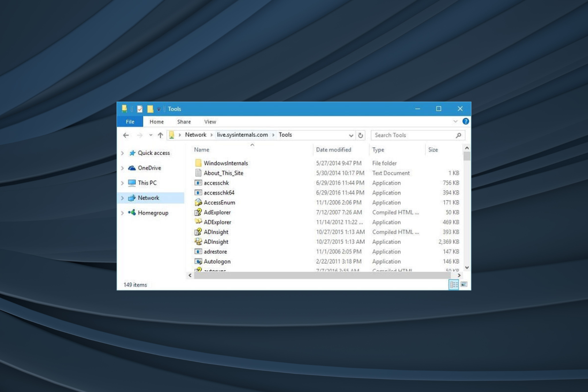Click live.sysinternals.com in the address breadcrumb
The image size is (588, 392).
[242, 135]
